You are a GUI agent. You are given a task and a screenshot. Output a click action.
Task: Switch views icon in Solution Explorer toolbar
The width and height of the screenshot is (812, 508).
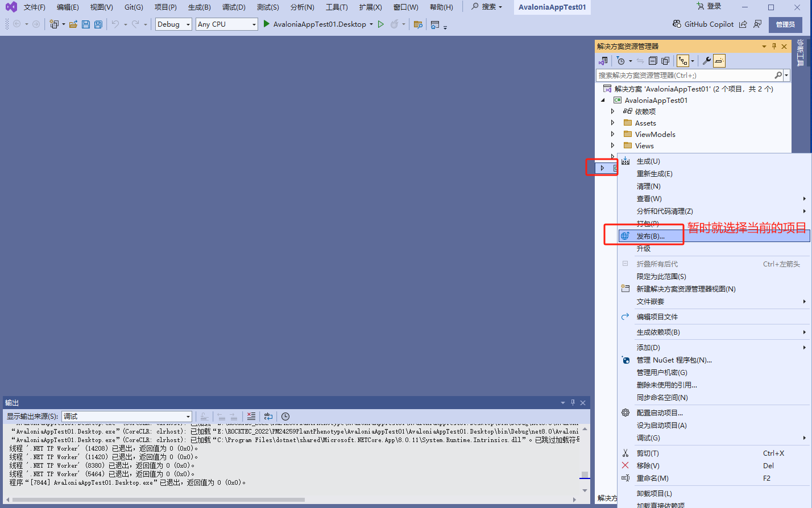(x=603, y=61)
